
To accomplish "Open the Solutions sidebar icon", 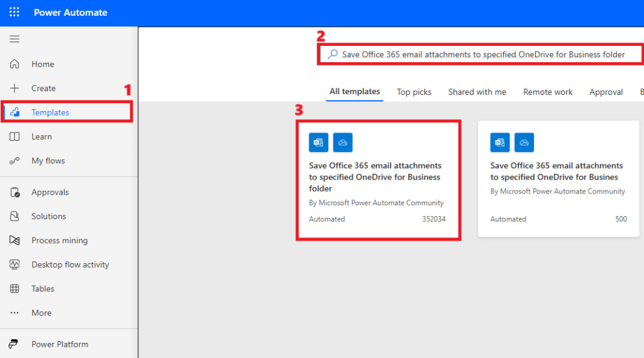I will point(14,216).
